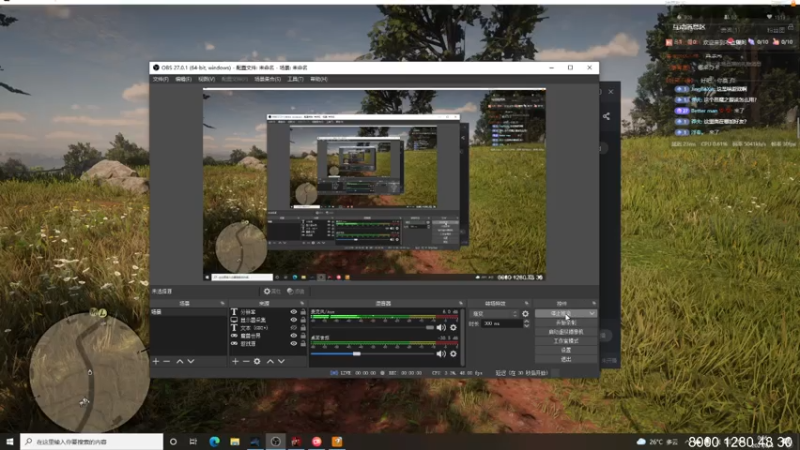Screen dimensions: 800x450
Task: Add a new source with the plus icon
Action: [235, 361]
